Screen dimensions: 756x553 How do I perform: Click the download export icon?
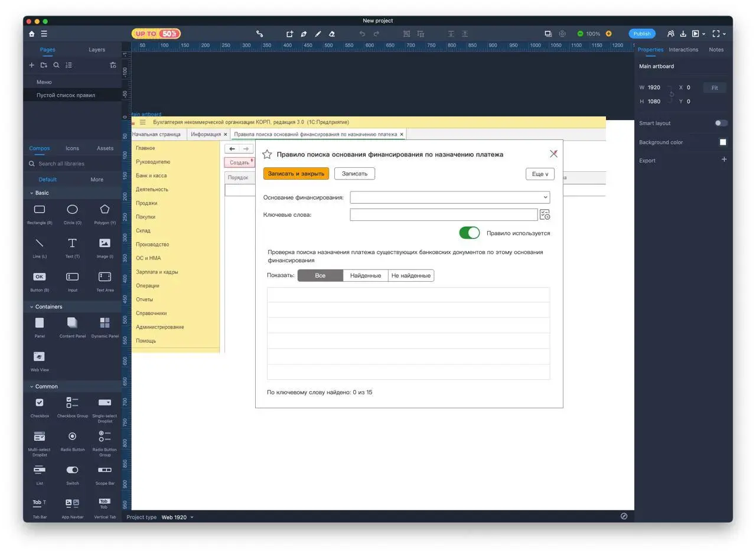(683, 34)
